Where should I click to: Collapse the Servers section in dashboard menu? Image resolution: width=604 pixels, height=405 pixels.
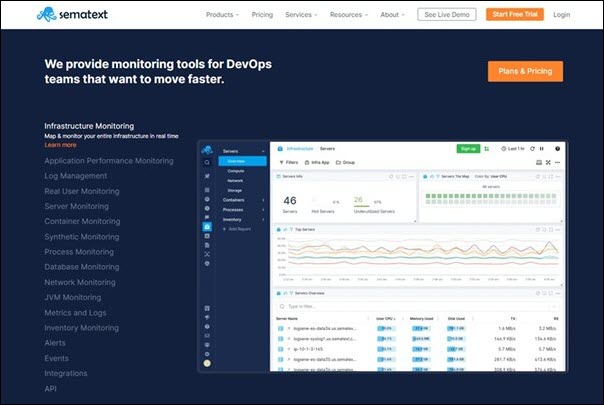point(263,151)
